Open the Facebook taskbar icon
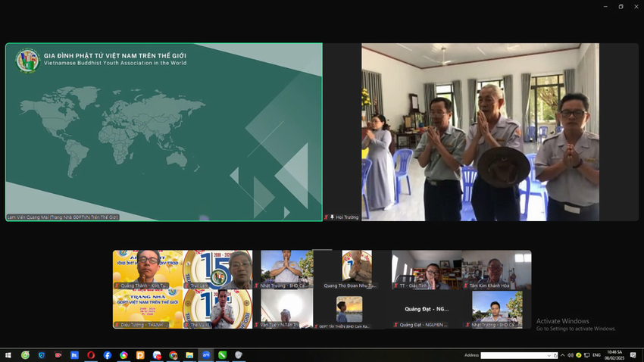Viewport: 644px width, 362px height. pyautogui.click(x=107, y=355)
